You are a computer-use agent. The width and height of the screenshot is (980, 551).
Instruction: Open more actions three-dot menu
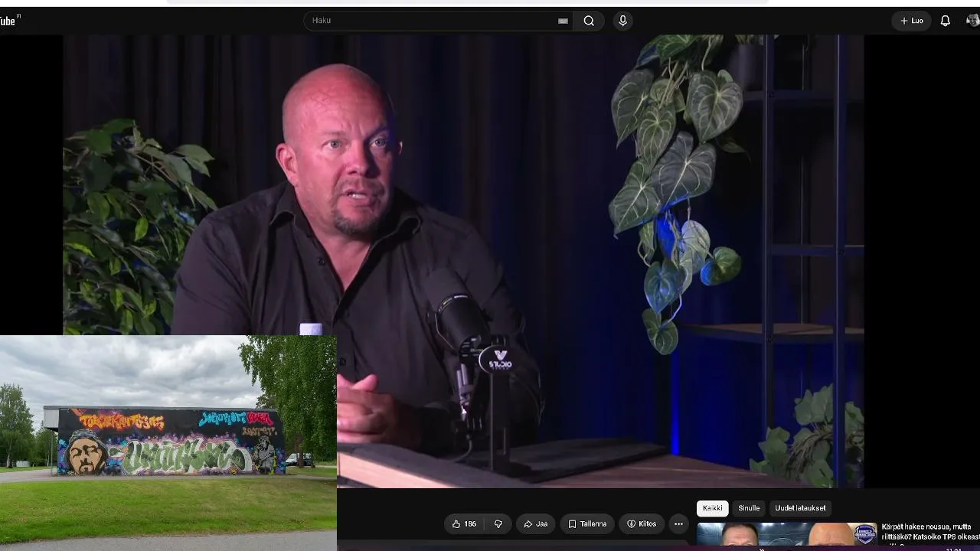(678, 524)
